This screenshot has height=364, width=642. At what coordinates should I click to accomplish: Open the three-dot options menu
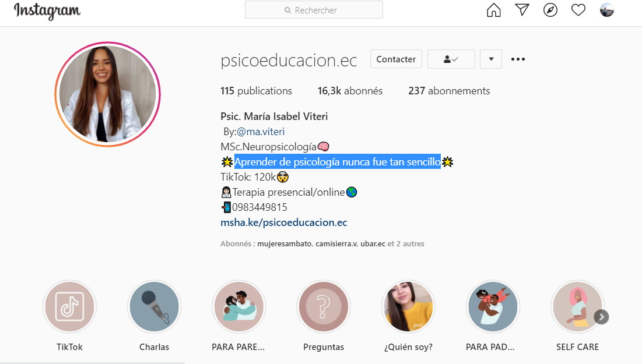click(518, 59)
